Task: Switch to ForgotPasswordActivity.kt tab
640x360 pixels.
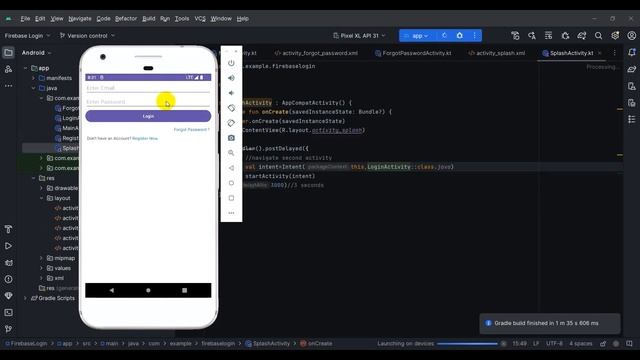Action: (413, 53)
